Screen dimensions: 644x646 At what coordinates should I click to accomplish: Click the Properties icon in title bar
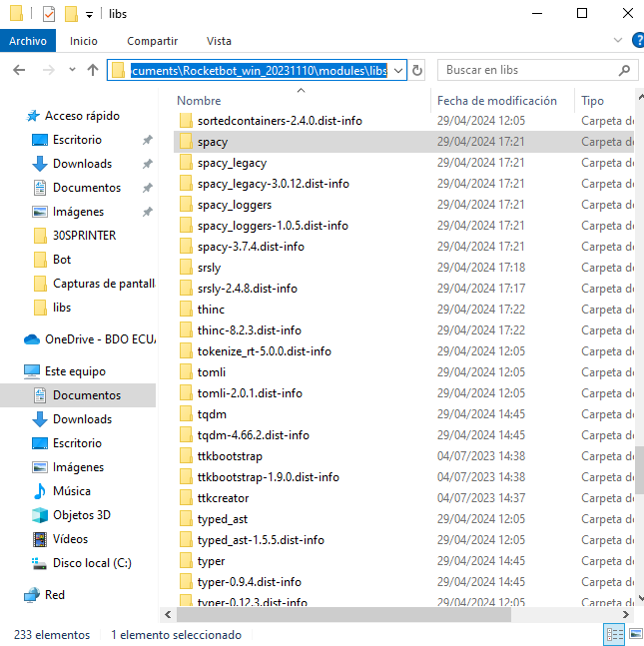[x=48, y=14]
